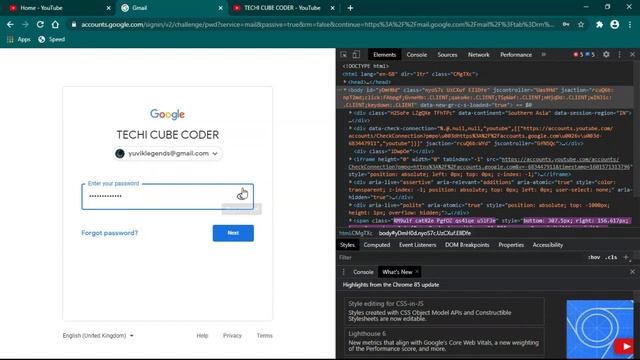
Task: Open the browser home page
Action: [x=55, y=24]
